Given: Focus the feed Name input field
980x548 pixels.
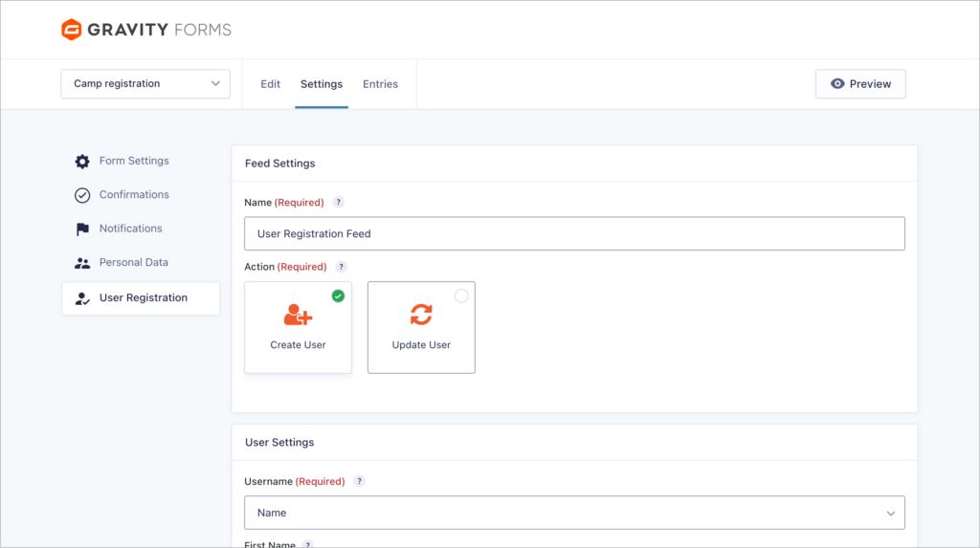Looking at the screenshot, I should [574, 233].
